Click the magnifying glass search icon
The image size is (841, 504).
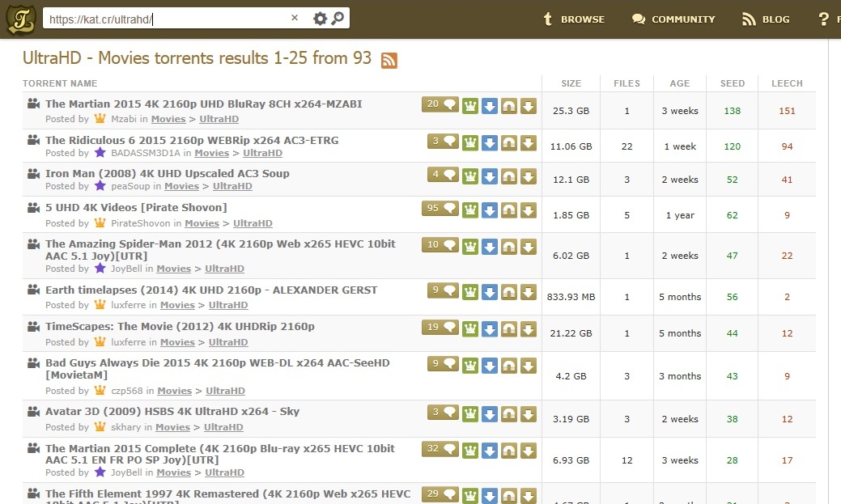tap(338, 19)
